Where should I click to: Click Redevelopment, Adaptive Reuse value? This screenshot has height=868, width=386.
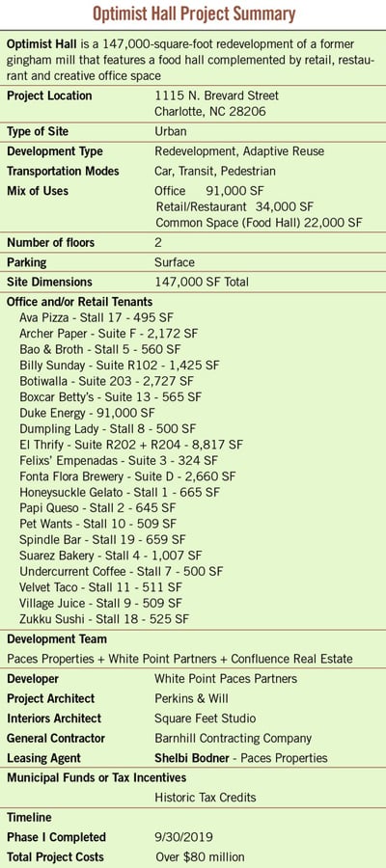click(x=239, y=151)
